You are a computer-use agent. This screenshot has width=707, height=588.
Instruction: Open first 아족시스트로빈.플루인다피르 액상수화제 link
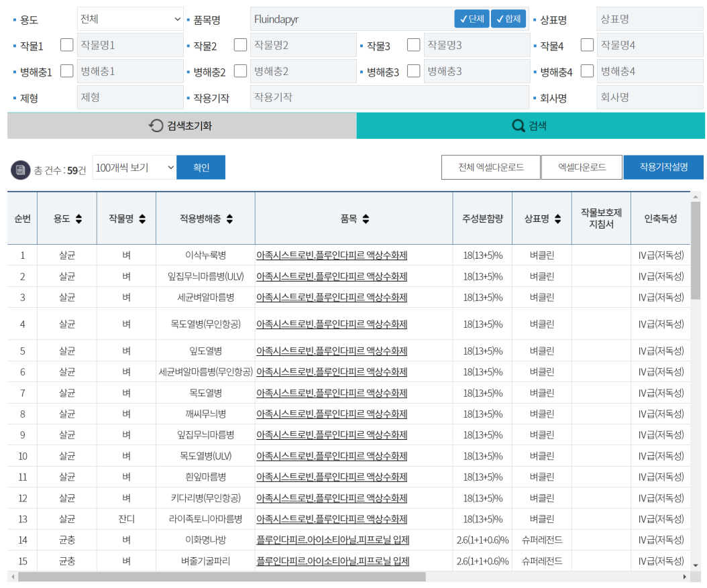click(x=332, y=255)
